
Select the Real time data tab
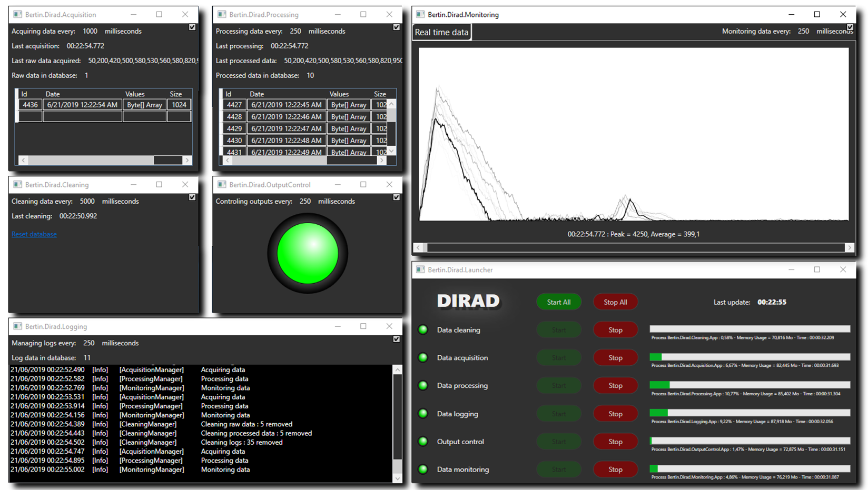pyautogui.click(x=441, y=33)
